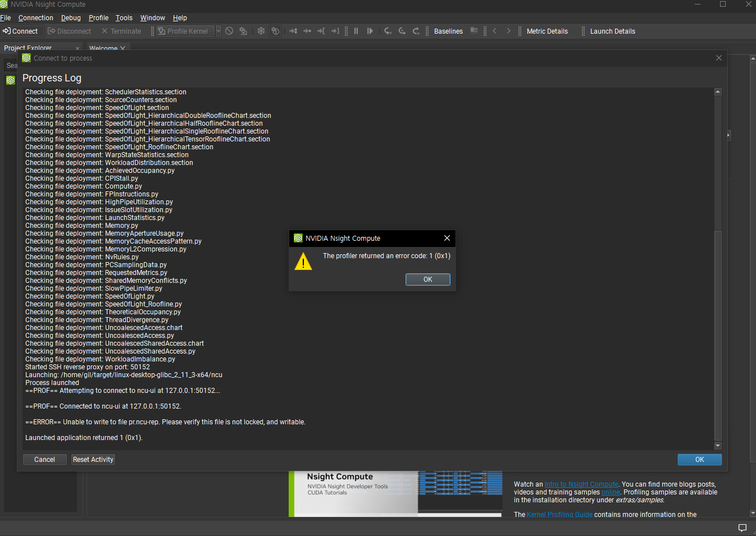756x536 pixels.
Task: Select the Project Explorer tab
Action: pyautogui.click(x=28, y=48)
